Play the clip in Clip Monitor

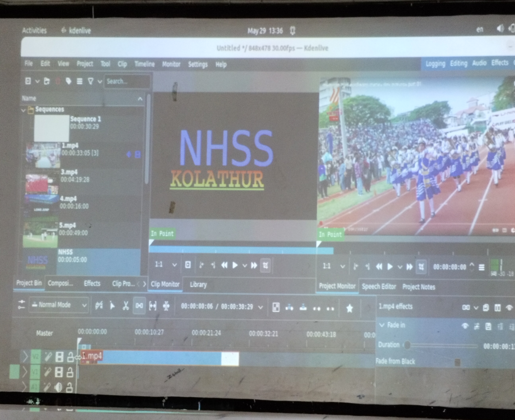click(x=235, y=265)
